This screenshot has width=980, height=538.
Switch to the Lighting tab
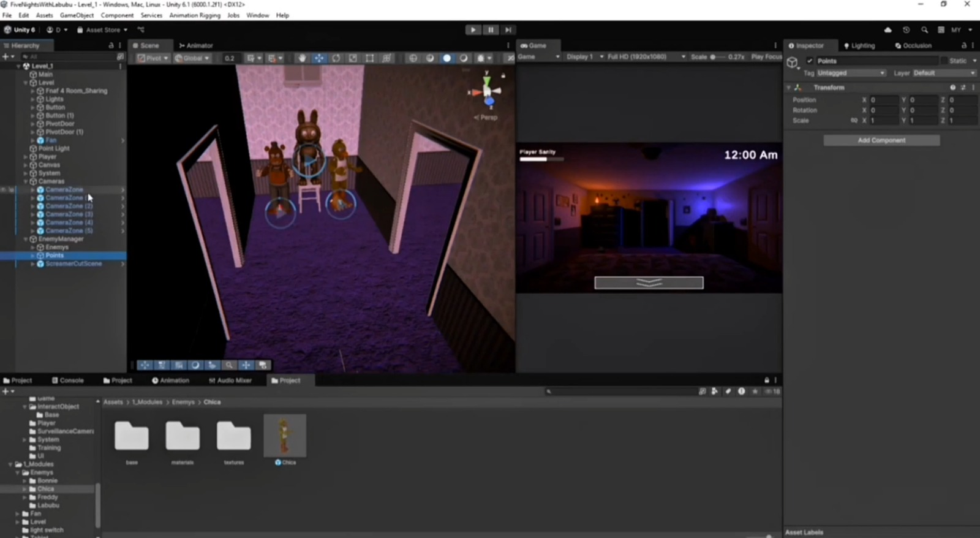[859, 45]
